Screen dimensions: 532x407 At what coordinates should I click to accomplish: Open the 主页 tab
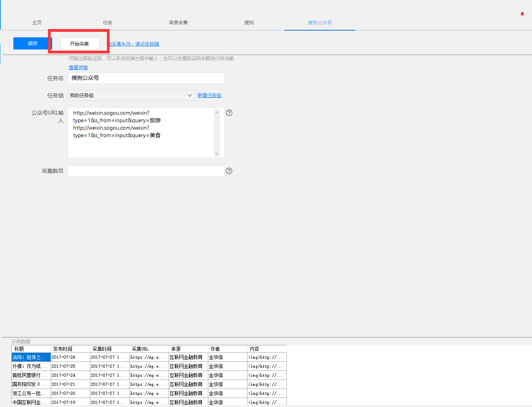(x=37, y=23)
